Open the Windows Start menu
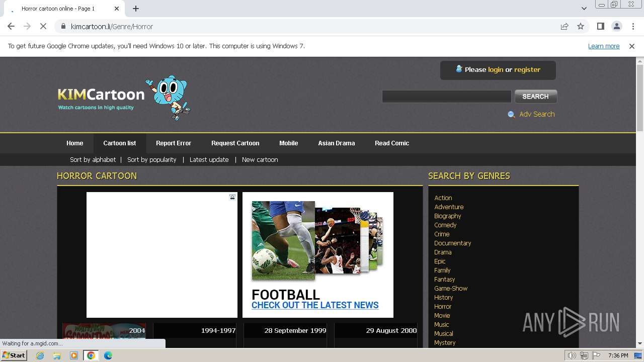 (14, 355)
